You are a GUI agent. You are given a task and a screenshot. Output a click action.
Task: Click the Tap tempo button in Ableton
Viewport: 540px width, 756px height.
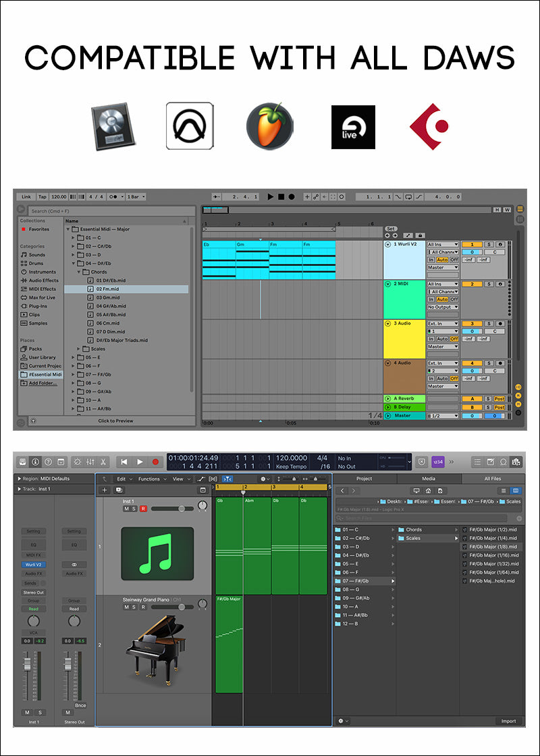(42, 197)
